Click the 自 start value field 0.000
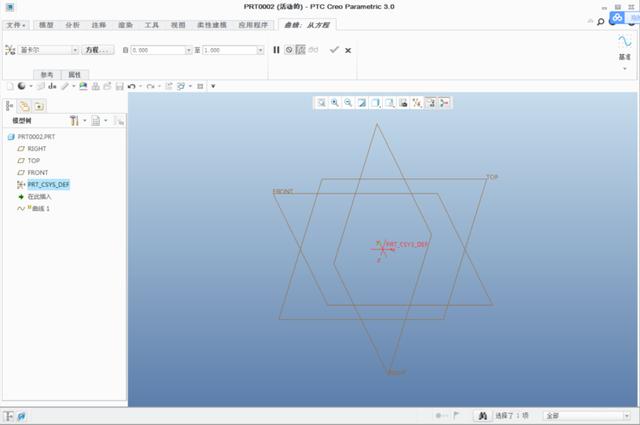The width and height of the screenshot is (640, 425). coord(158,50)
